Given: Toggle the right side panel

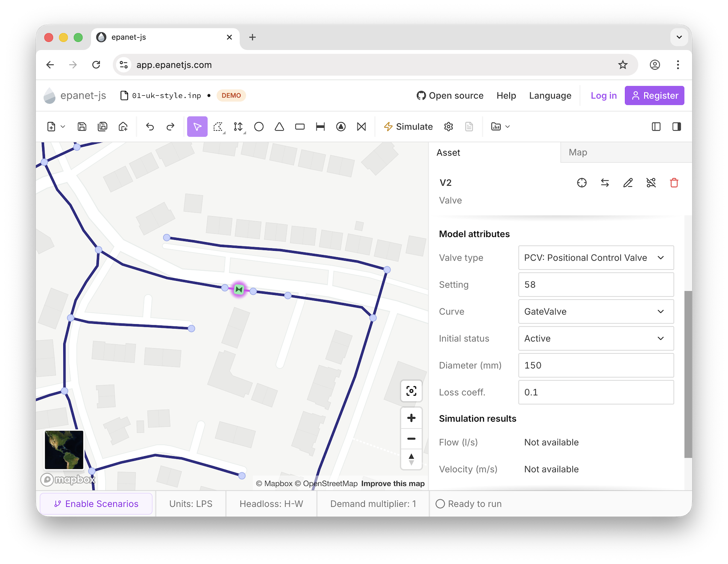Looking at the screenshot, I should [x=677, y=126].
